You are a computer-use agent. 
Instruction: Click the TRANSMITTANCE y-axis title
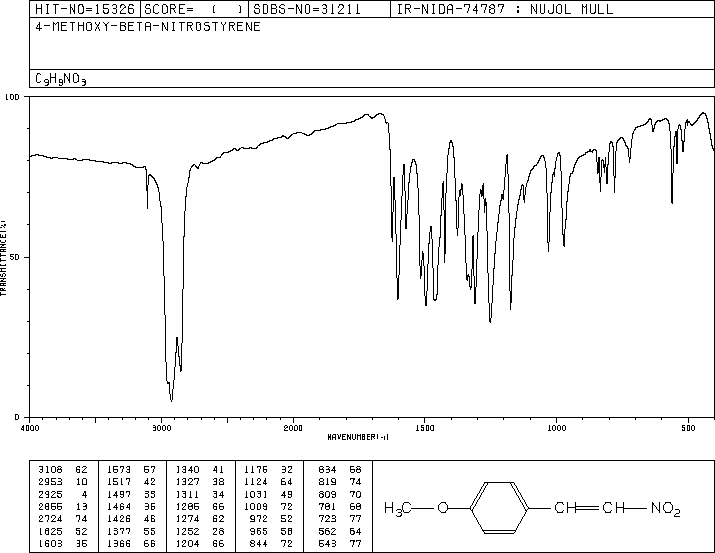pos(3,258)
